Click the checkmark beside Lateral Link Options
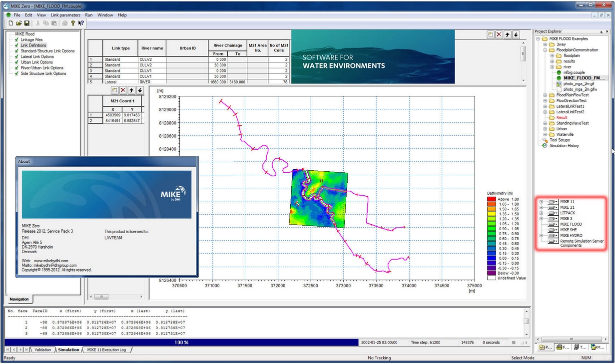Image resolution: width=615 pixels, height=364 pixels. tap(16, 57)
